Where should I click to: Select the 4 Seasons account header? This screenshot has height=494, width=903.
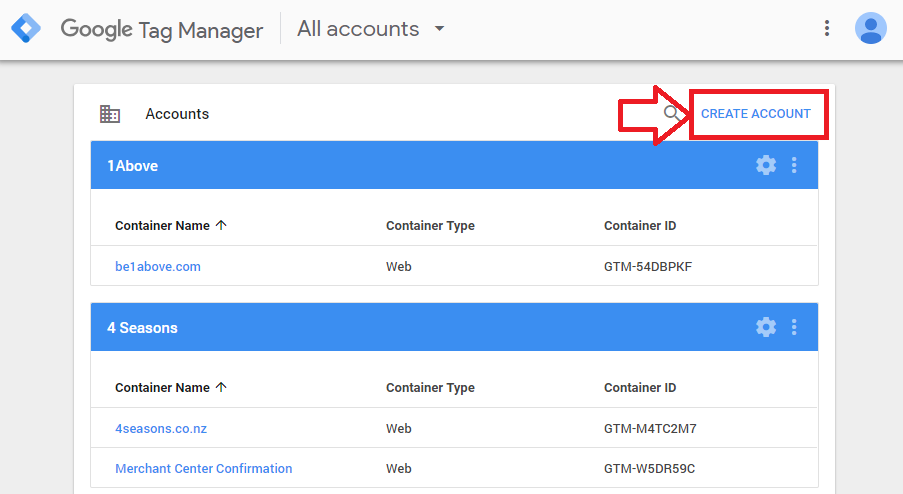tap(454, 327)
